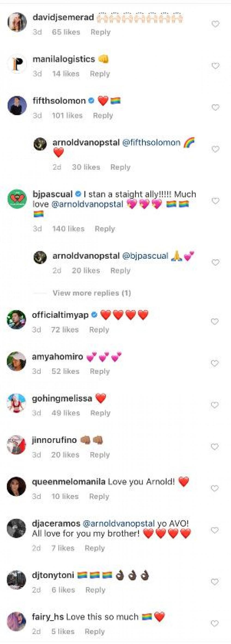The width and height of the screenshot is (231, 644).
Task: Like bjpascual's straight ally comment
Action: pos(215,201)
